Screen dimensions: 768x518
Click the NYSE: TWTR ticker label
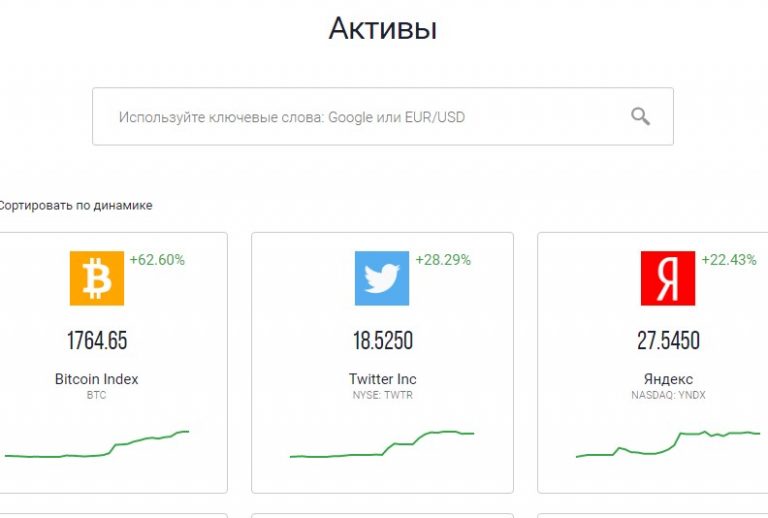click(x=383, y=395)
